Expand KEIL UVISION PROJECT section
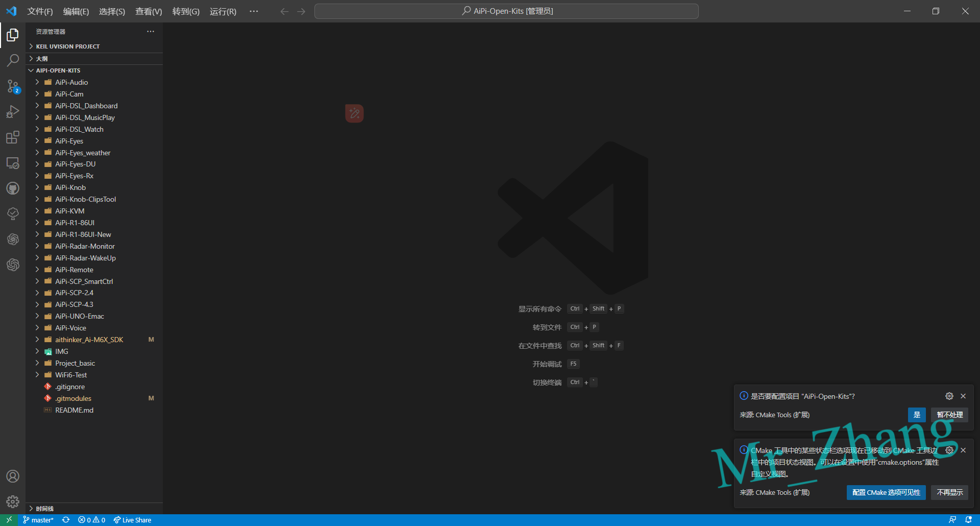This screenshot has height=526, width=980. click(x=94, y=46)
